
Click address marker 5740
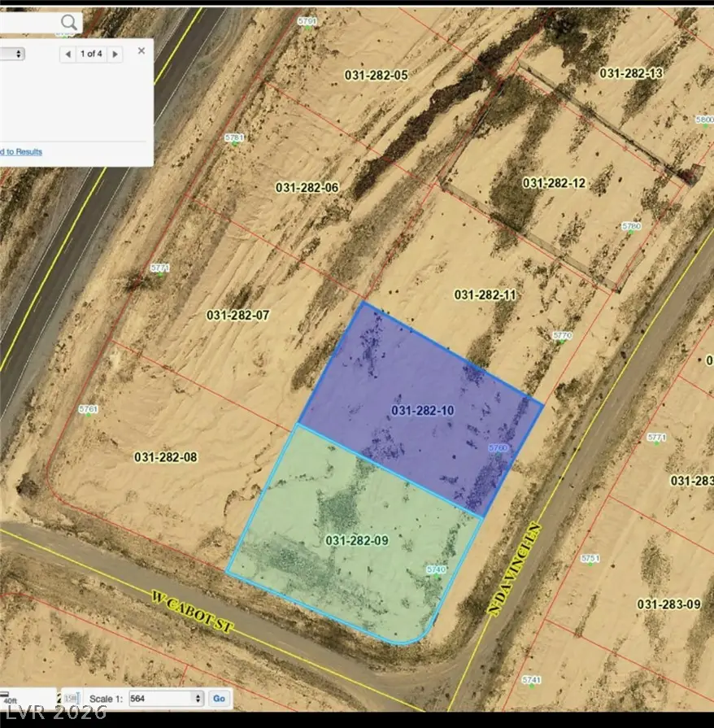tap(437, 571)
